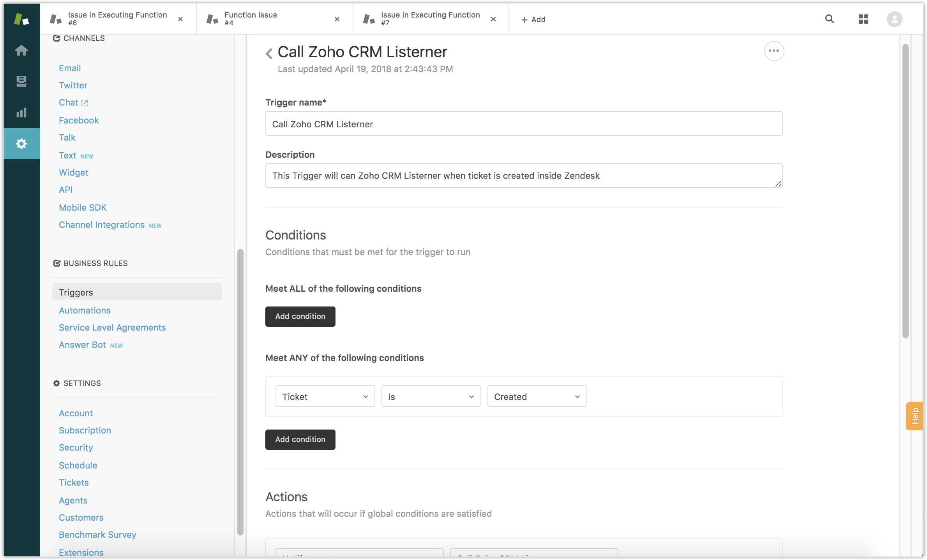Click the orange Help tab
Image resolution: width=927 pixels, height=560 pixels.
coord(915,416)
